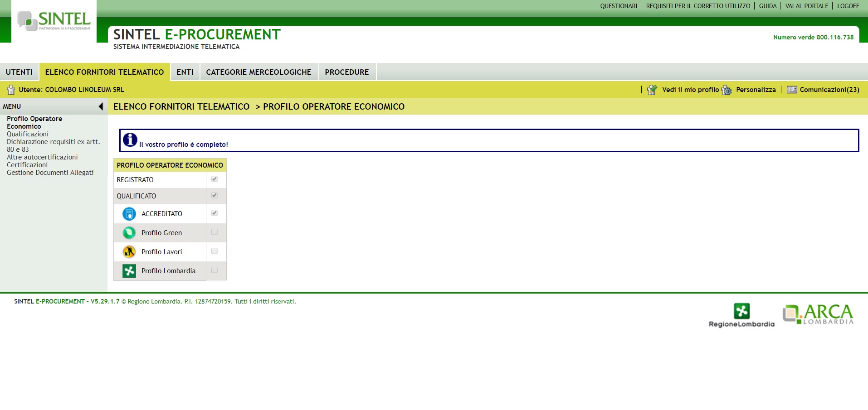Toggle the QUALIFICATO checkbox

click(x=215, y=195)
